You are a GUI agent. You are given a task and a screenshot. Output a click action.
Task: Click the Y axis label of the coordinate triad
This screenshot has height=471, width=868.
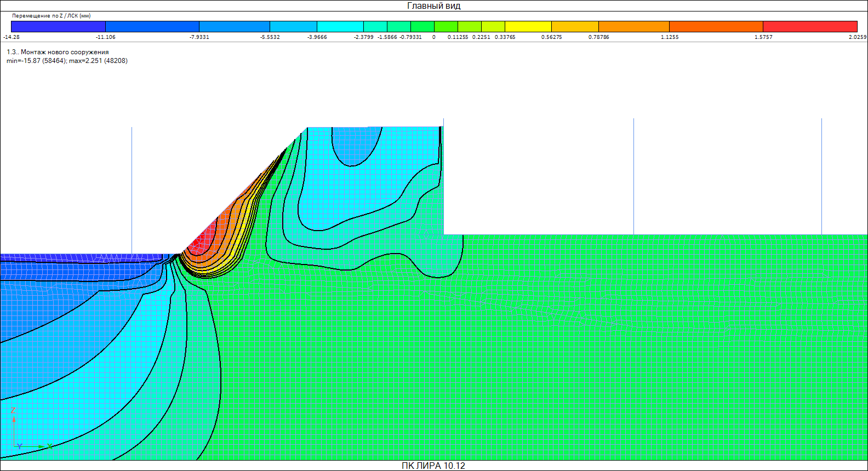[20, 446]
